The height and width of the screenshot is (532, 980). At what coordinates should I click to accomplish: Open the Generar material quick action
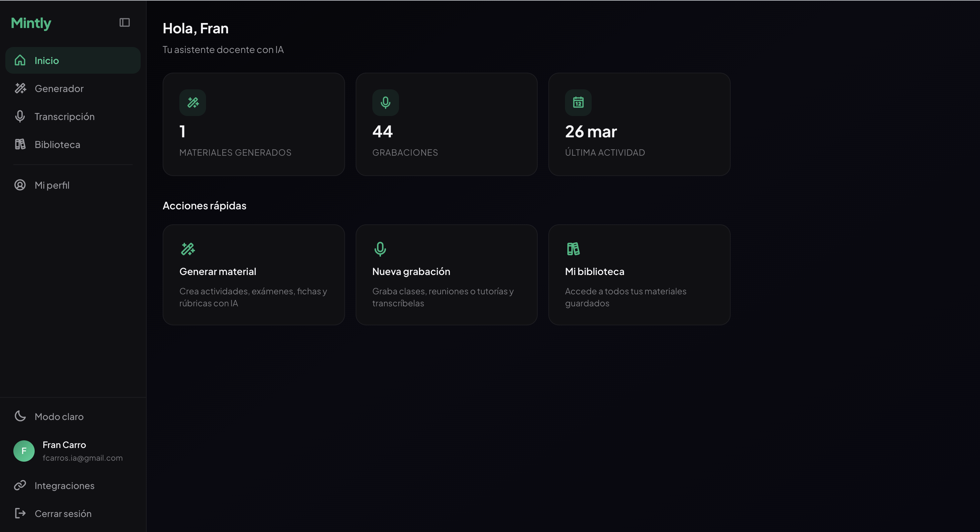253,274
